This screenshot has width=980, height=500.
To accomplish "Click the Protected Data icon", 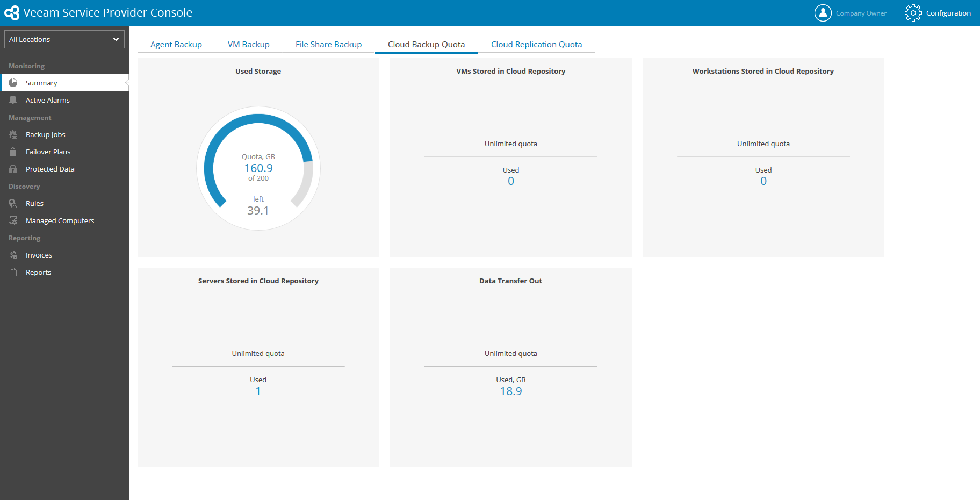I will point(13,169).
